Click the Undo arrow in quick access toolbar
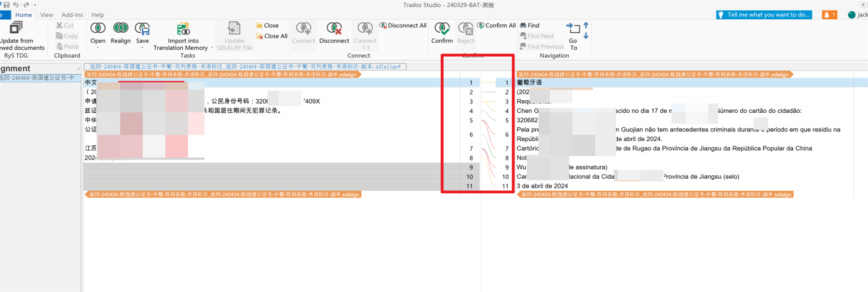This screenshot has height=292, width=868. tap(16, 5)
